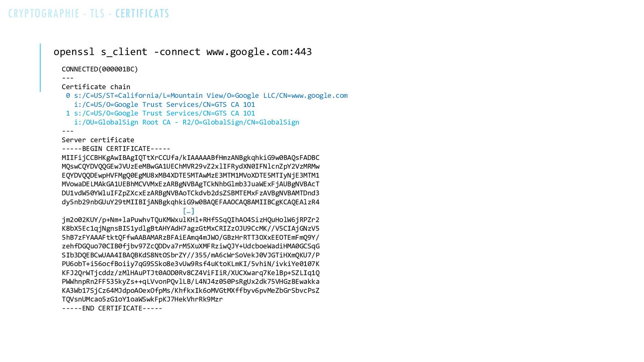Image resolution: width=644 pixels, height=362 pixels.
Task: Click the certificate line starting with jm2o02KUY
Action: coord(191,220)
